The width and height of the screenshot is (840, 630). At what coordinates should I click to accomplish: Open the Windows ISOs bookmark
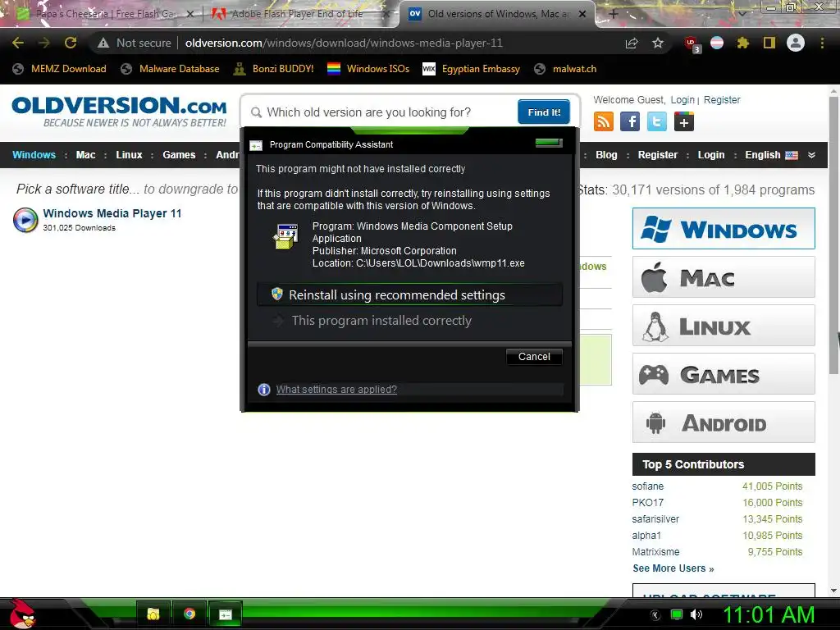[x=368, y=69]
